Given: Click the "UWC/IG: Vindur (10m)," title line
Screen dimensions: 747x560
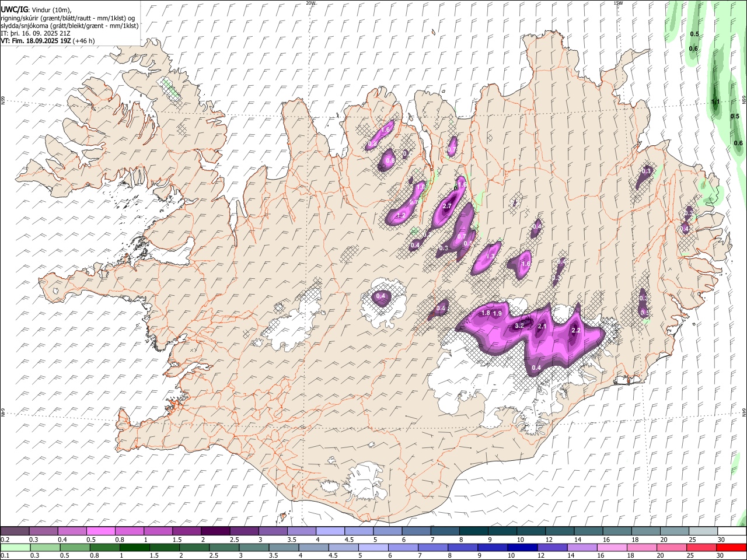Looking at the screenshot, I should pyautogui.click(x=36, y=9).
